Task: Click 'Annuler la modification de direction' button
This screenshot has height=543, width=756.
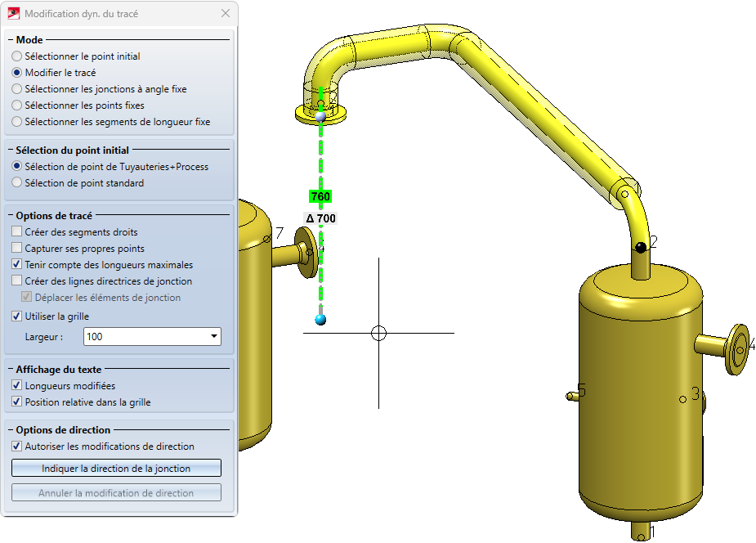Action: [116, 493]
